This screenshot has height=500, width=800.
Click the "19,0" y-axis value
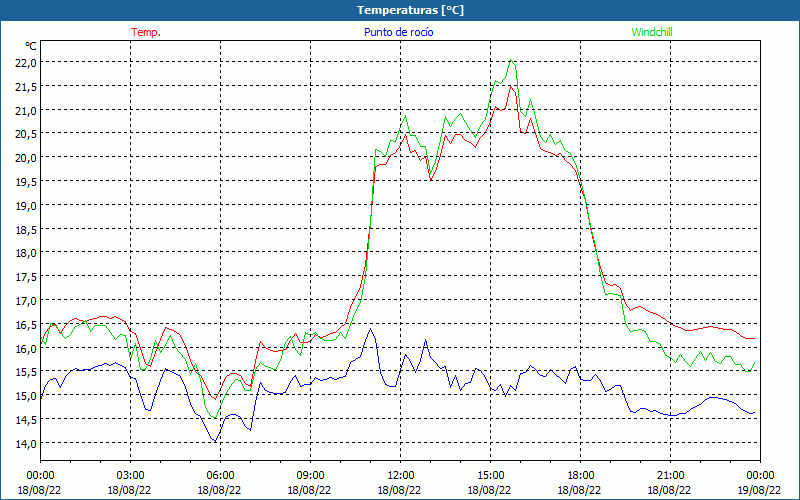(x=27, y=206)
